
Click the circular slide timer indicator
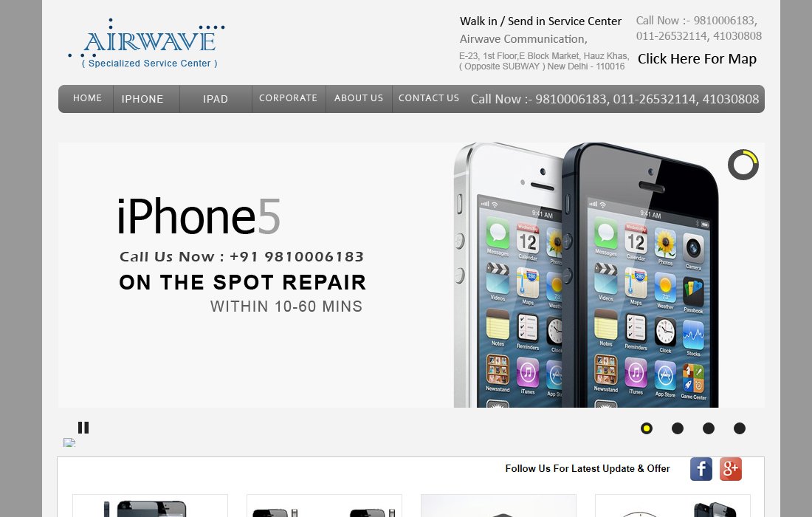tap(743, 165)
